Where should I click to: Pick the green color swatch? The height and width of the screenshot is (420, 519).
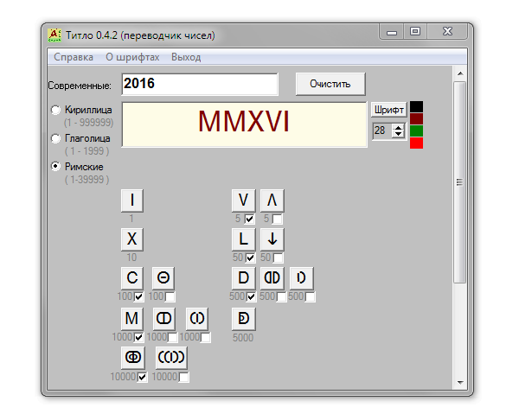[x=416, y=130]
